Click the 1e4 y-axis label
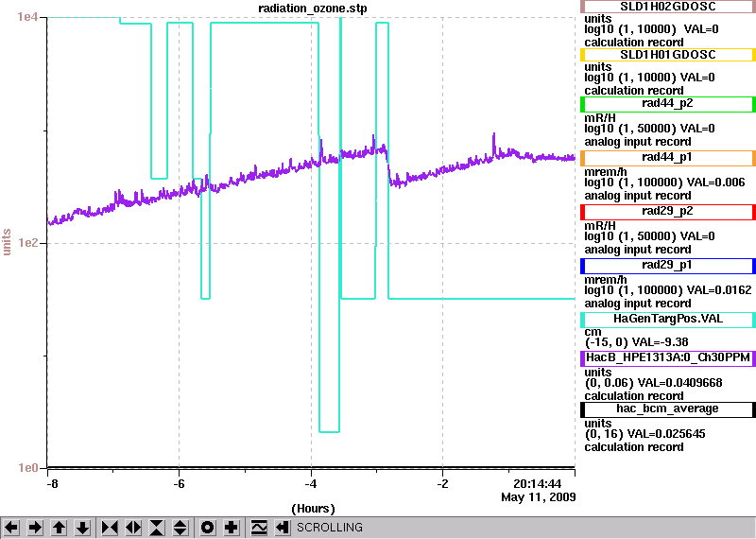This screenshot has width=756, height=539. 27,17
